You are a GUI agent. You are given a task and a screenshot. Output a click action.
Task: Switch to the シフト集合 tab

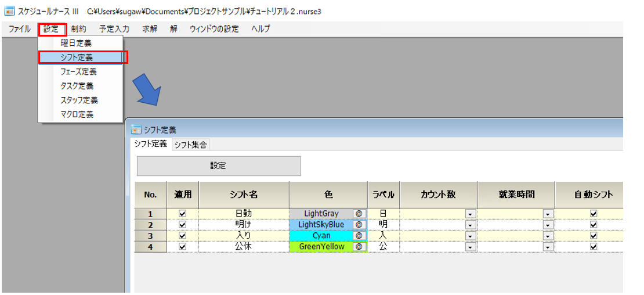click(190, 145)
